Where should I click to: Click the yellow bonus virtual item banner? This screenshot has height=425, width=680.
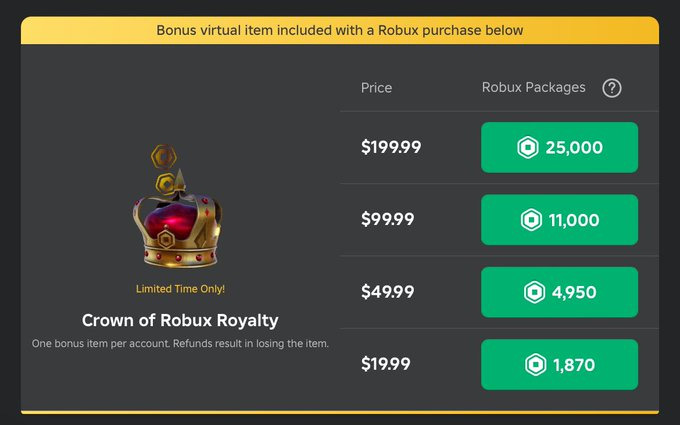click(340, 30)
